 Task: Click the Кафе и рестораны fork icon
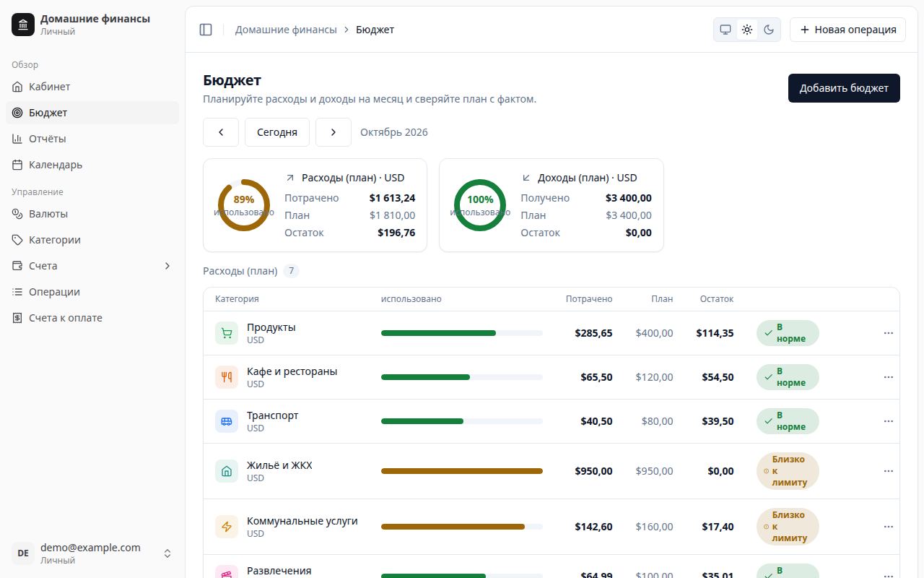(227, 377)
